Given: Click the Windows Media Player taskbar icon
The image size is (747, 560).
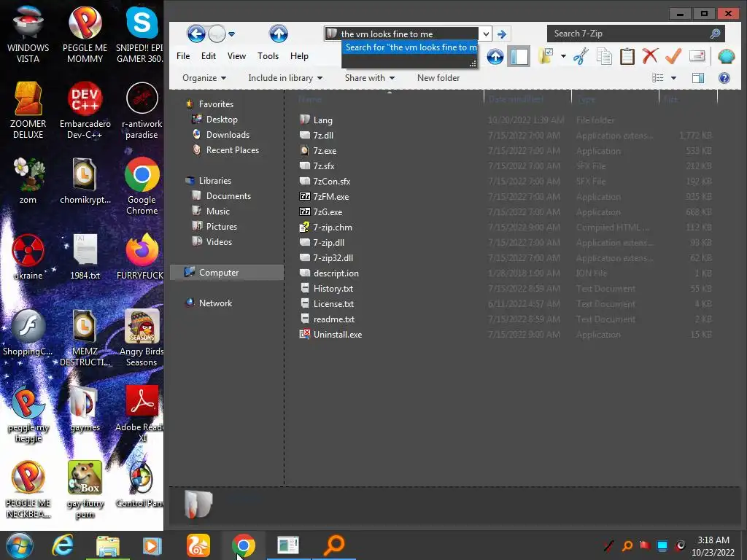Looking at the screenshot, I should tap(152, 545).
